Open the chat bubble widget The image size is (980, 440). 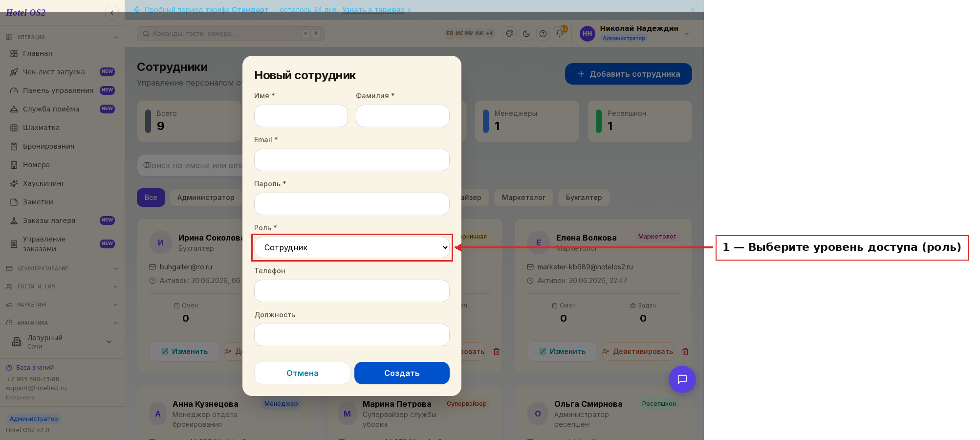click(x=682, y=379)
